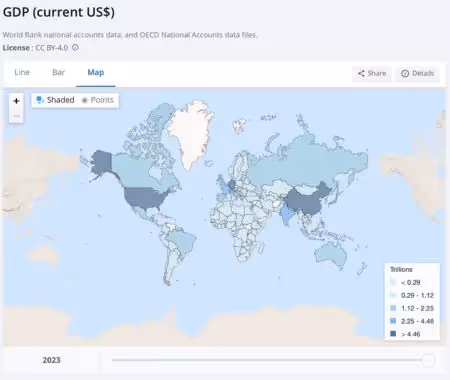450x380 pixels.
Task: Zoom in with the plus button
Action: 16,101
